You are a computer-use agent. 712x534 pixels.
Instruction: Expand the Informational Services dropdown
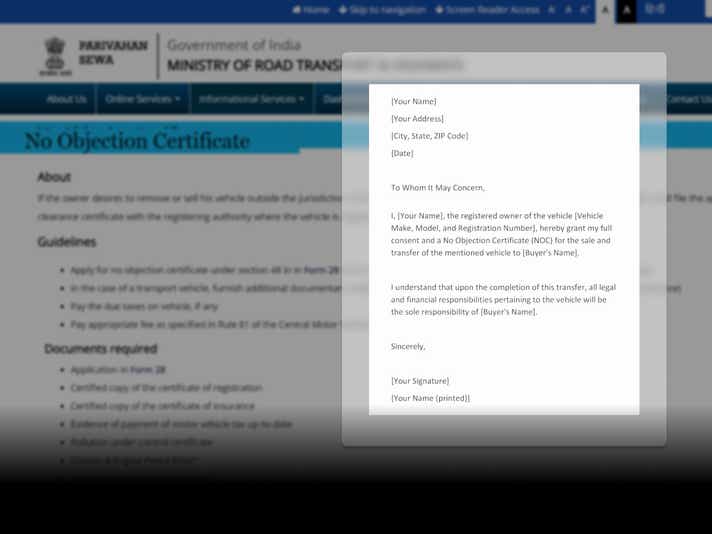pyautogui.click(x=251, y=99)
